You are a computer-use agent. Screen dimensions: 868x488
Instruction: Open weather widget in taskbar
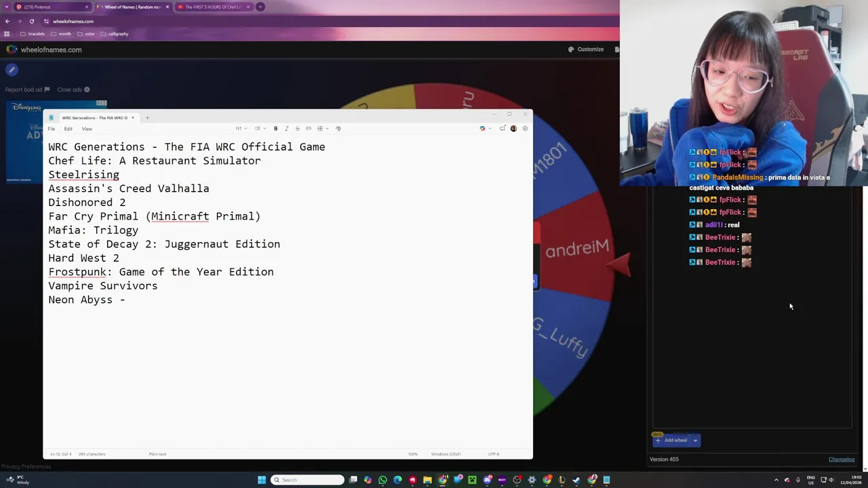tap(16, 480)
